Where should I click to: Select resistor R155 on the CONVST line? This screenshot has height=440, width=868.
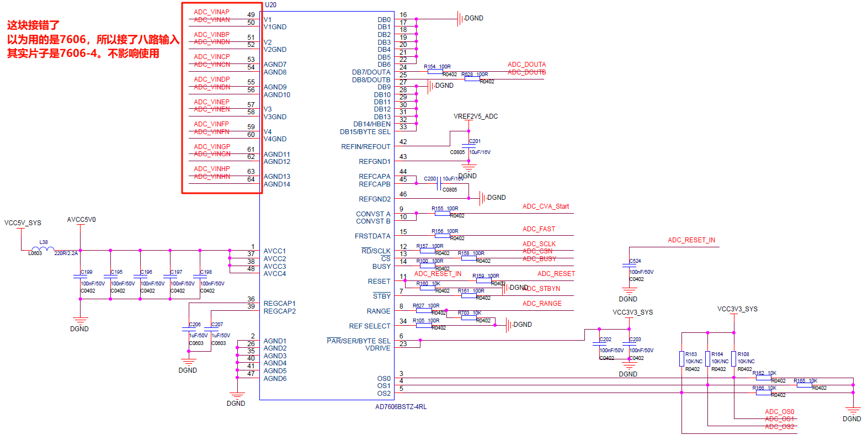click(x=442, y=213)
